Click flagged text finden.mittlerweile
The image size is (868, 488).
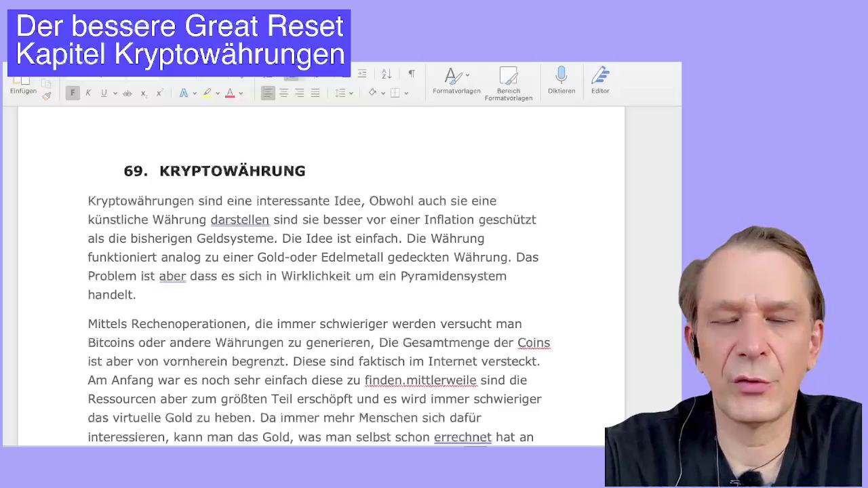coord(420,380)
